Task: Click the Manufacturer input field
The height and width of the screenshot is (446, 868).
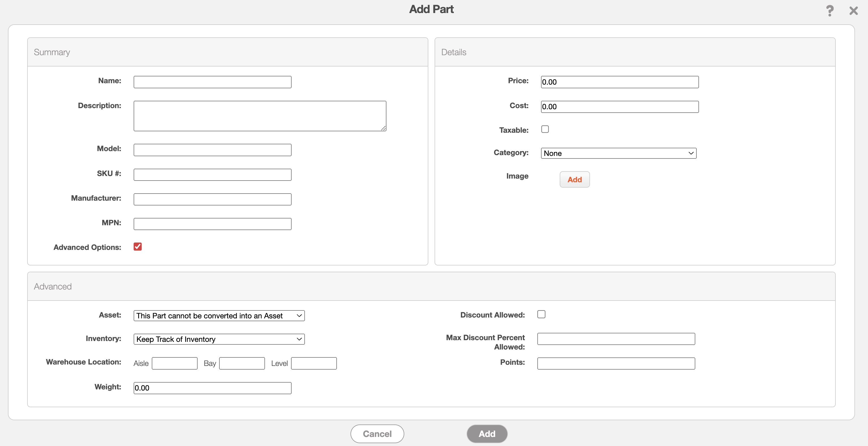Action: [x=212, y=199]
